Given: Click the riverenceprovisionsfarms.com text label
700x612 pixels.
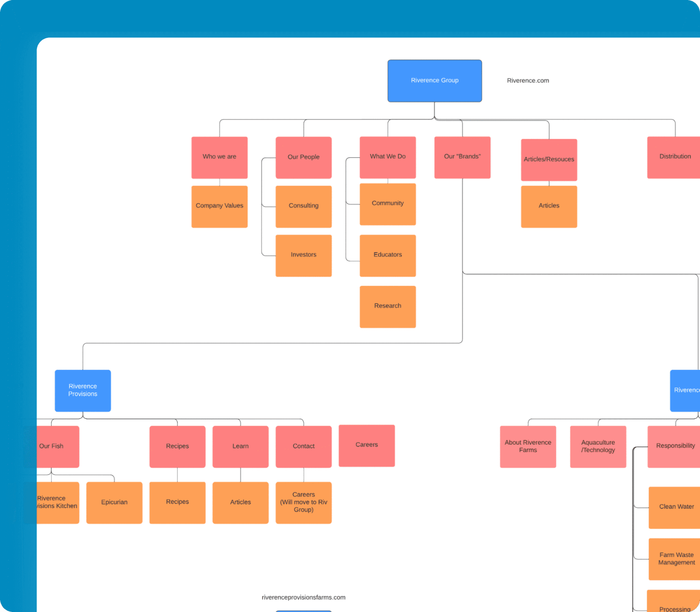Looking at the screenshot, I should point(303,597).
